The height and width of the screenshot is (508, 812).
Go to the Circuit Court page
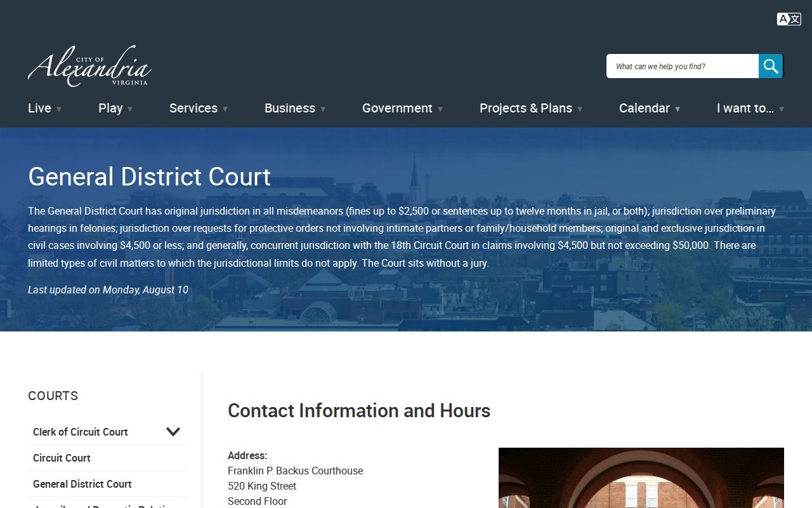[x=62, y=458]
